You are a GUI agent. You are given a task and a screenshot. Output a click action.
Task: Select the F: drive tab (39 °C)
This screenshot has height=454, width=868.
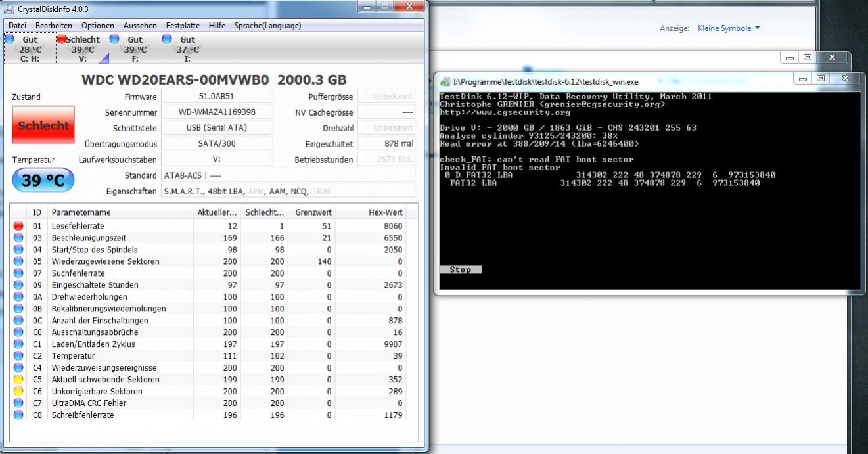tap(135, 49)
